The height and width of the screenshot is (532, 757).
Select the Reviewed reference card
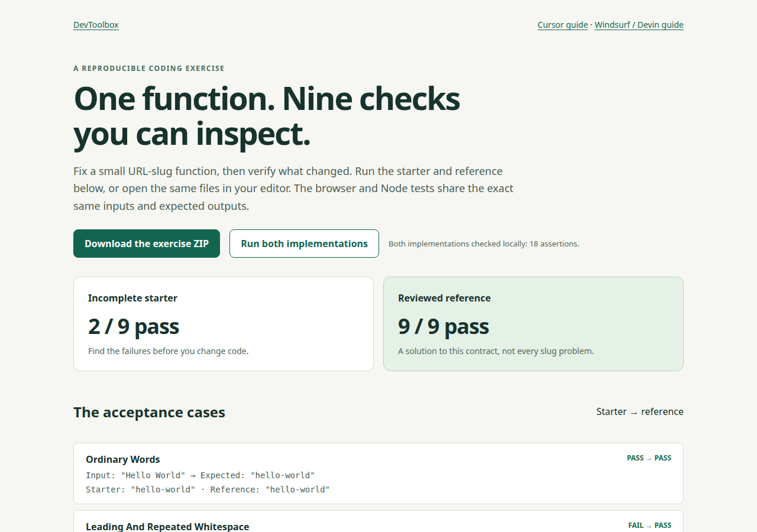[x=533, y=324]
